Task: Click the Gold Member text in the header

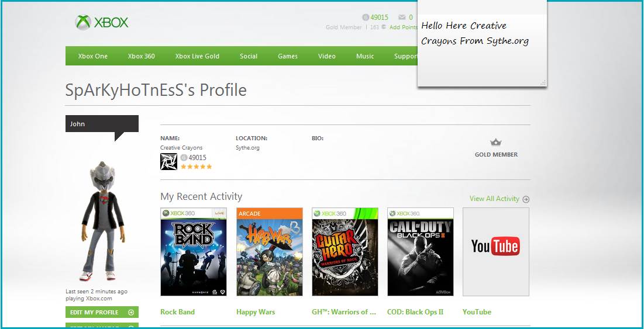Action: point(344,27)
